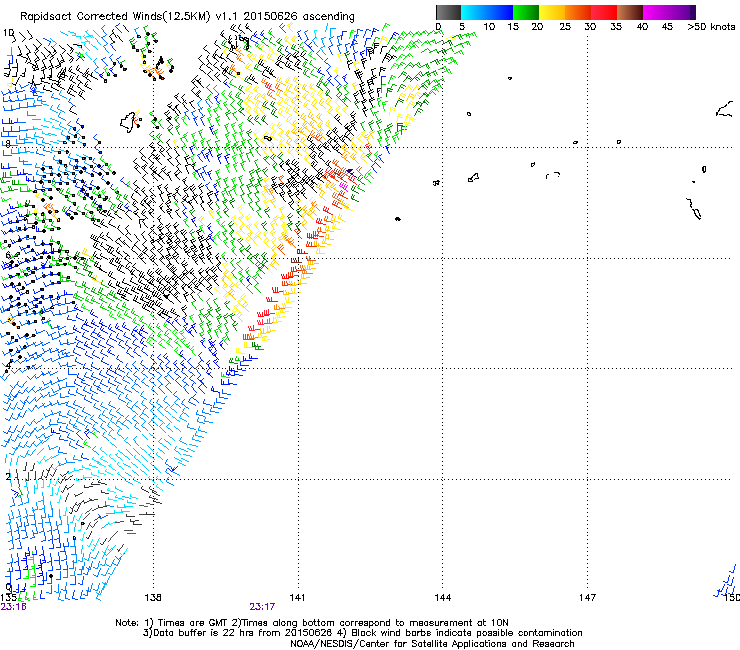Click the magenta wind barbs in the storm center
This screenshot has height=650, width=740.
click(343, 186)
